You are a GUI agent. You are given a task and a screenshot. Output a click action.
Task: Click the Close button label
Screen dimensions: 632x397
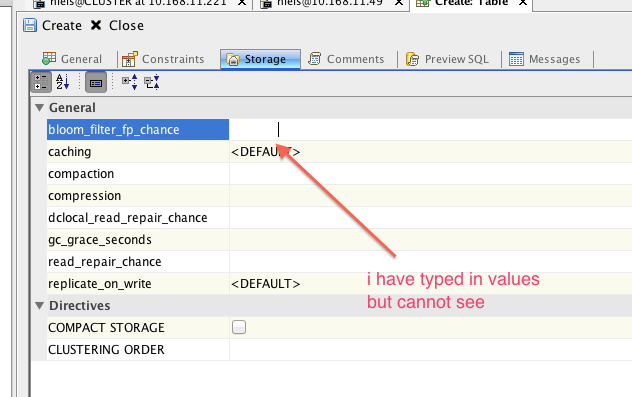pos(126,26)
